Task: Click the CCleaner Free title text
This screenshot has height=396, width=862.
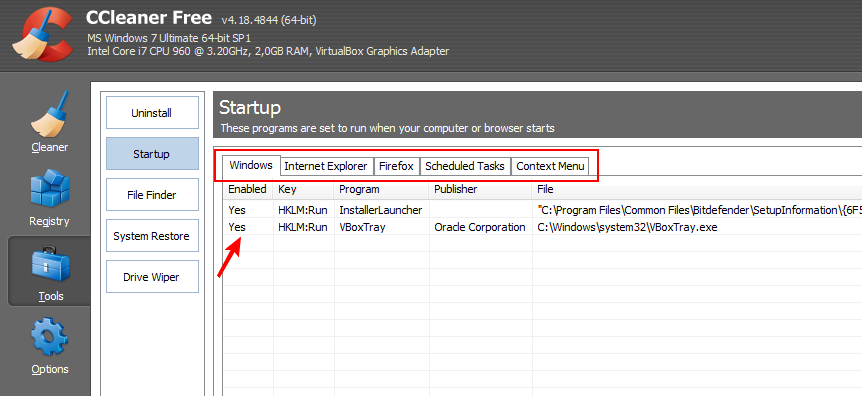Action: (148, 18)
